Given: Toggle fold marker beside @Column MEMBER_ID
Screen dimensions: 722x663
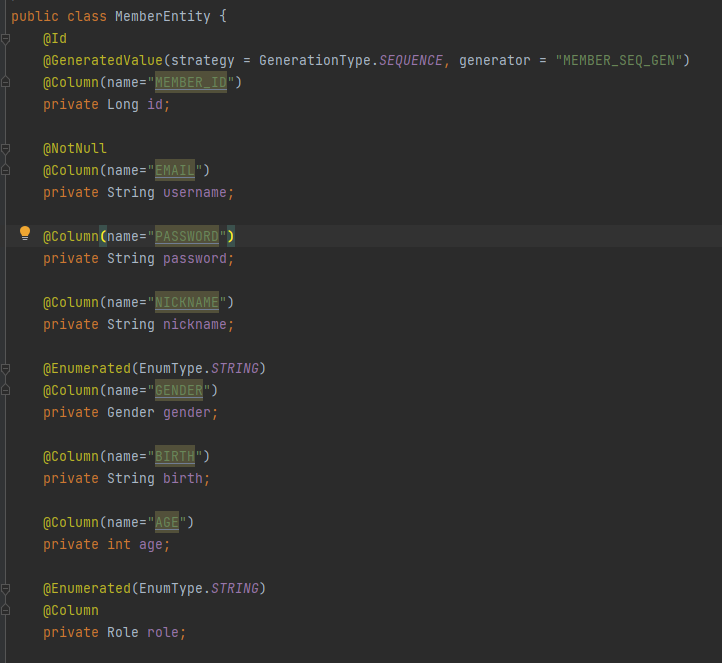Looking at the screenshot, I should click(6, 82).
